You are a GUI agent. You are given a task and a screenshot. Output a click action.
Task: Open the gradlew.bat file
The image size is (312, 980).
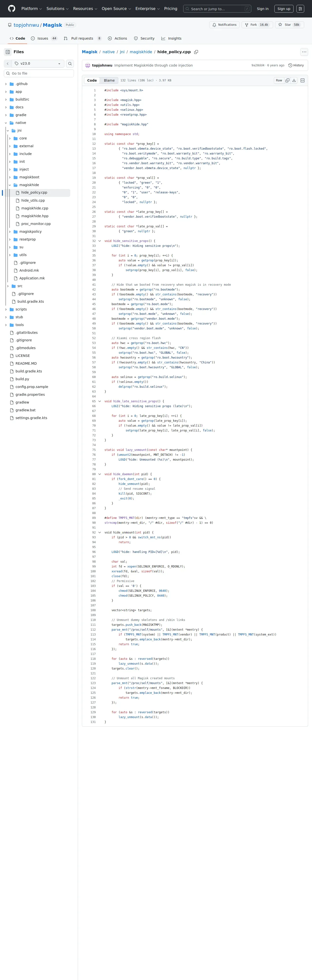(26, 410)
